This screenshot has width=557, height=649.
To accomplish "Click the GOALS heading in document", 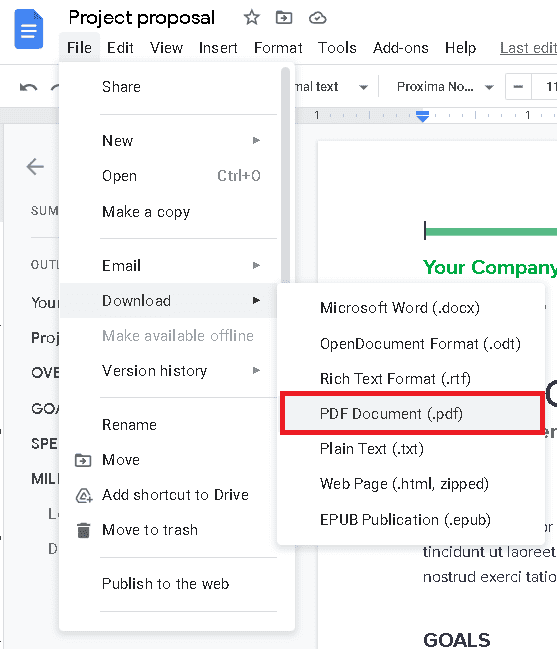I will click(456, 639).
